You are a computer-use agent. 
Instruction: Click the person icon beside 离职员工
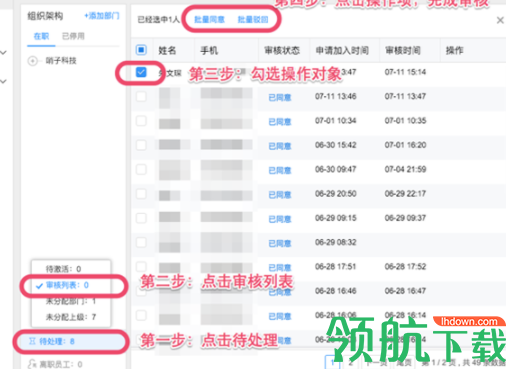coord(32,364)
